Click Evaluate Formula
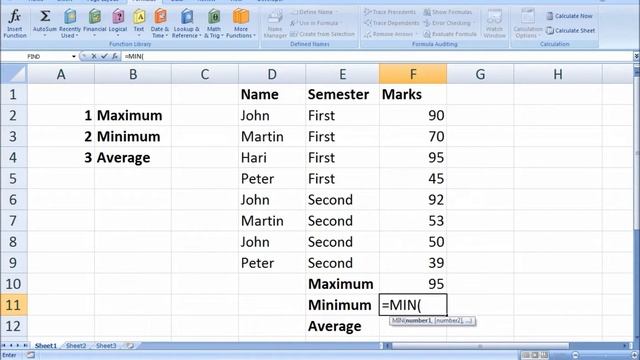Image resolution: width=640 pixels, height=360 pixels. (450, 34)
